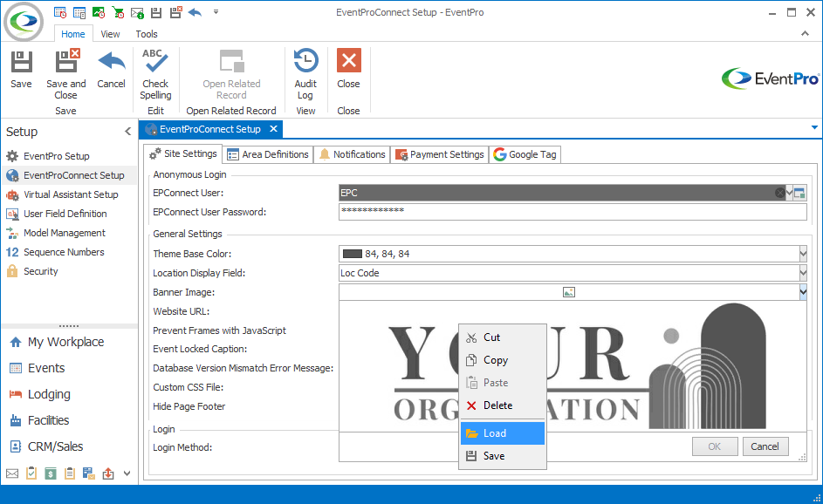
Task: Click the red Close ribbon button
Action: 348,69
